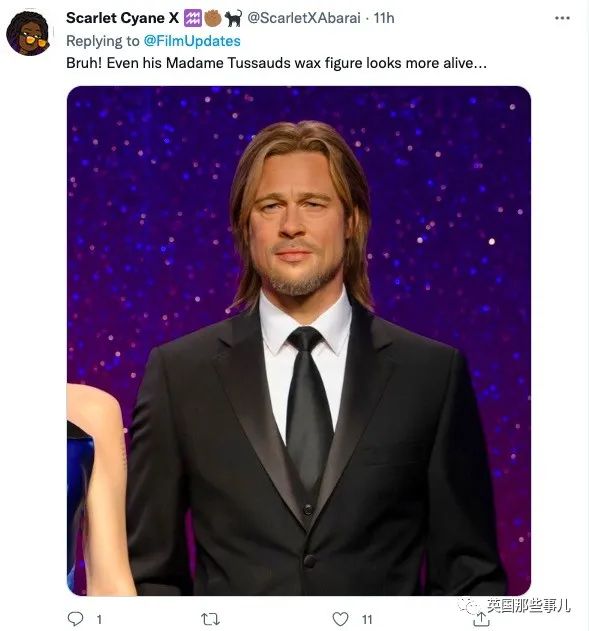589x631 pixels.
Task: Click the black cat emoji in name
Action: (233, 18)
